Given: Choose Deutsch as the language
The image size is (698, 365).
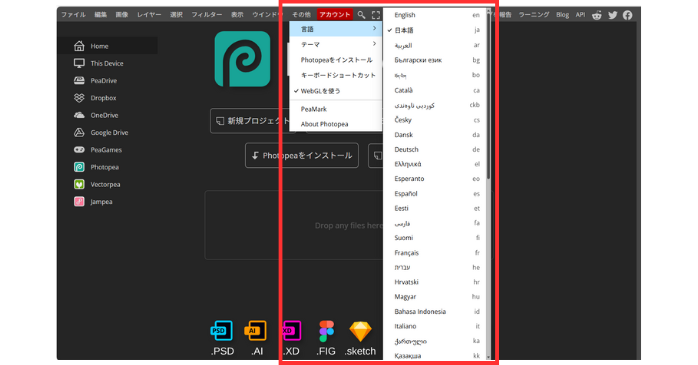Looking at the screenshot, I should coord(434,150).
